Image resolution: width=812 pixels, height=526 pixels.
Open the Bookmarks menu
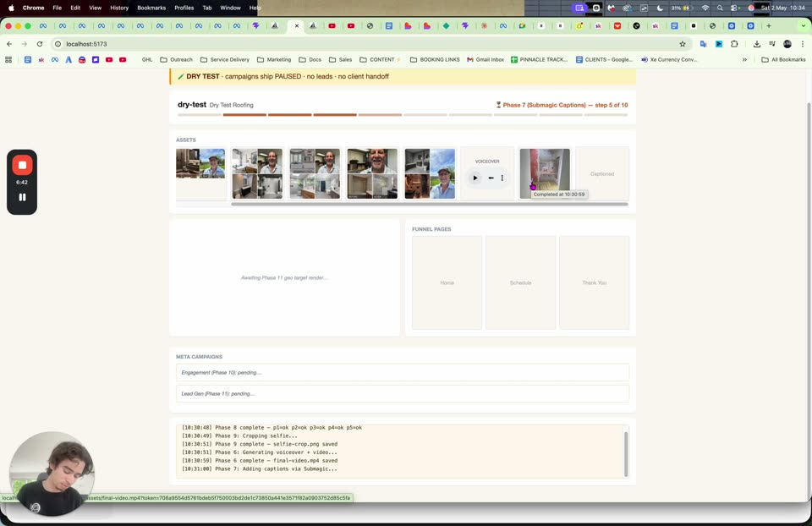(151, 8)
